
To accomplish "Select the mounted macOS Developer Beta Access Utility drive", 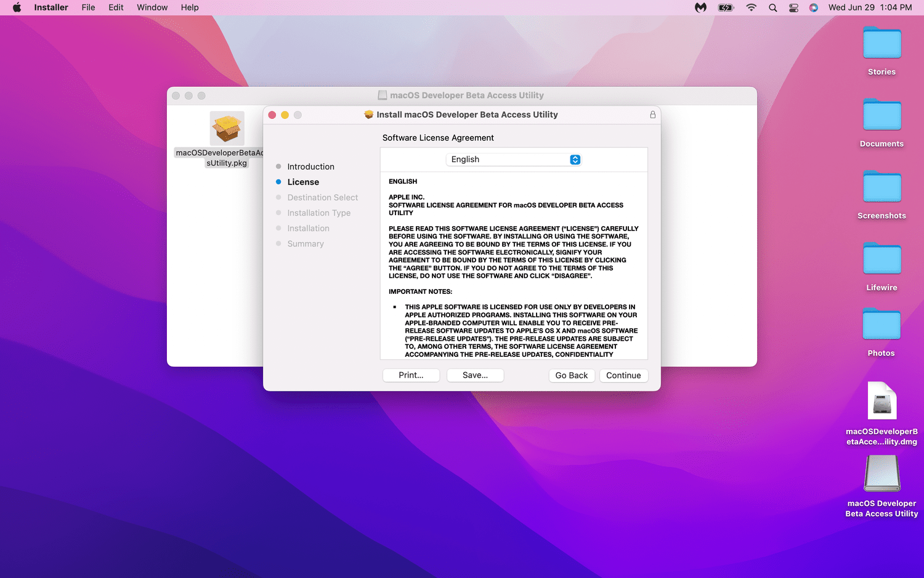I will coord(882,473).
